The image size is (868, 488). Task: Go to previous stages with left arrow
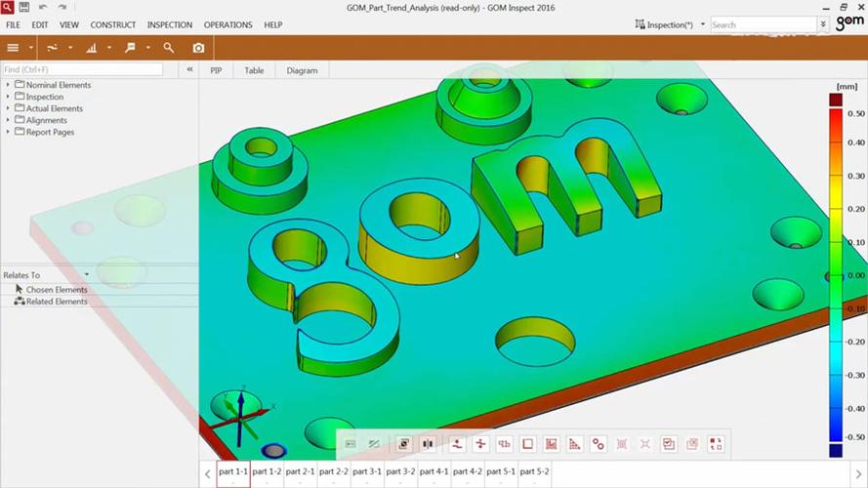point(208,474)
